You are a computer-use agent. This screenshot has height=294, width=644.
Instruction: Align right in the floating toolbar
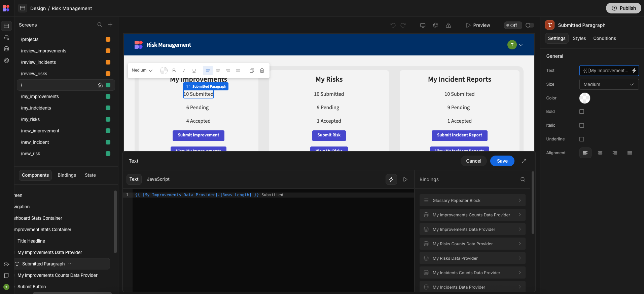point(228,71)
